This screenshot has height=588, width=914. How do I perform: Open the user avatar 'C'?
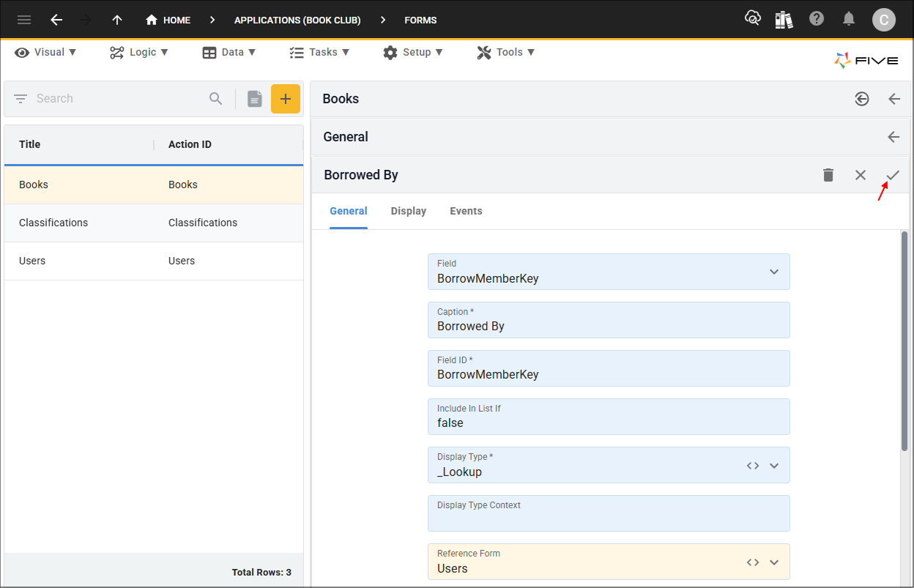(x=884, y=20)
